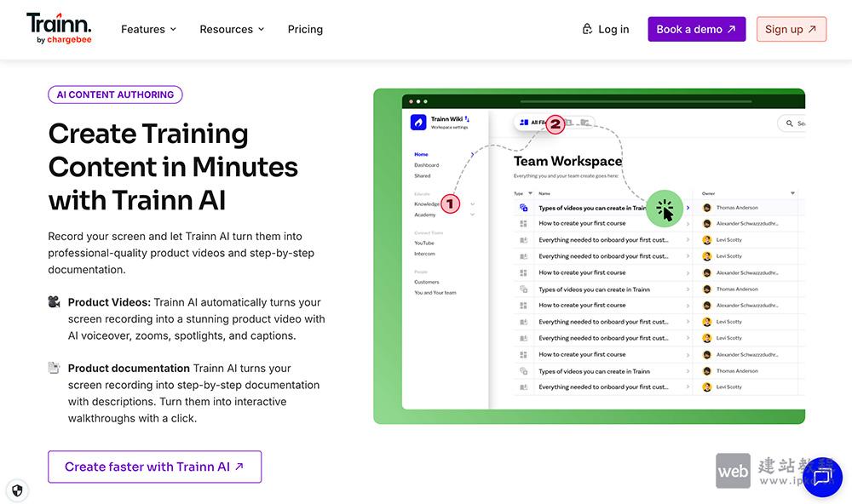Viewport: 852px width, 504px height.
Task: Open the Pricing page
Action: (x=305, y=29)
